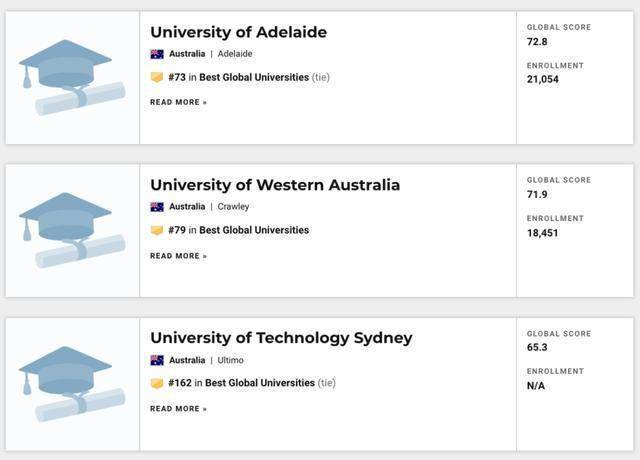This screenshot has width=640, height=460.
Task: Click the ranking badge icon next to #79
Action: (157, 230)
